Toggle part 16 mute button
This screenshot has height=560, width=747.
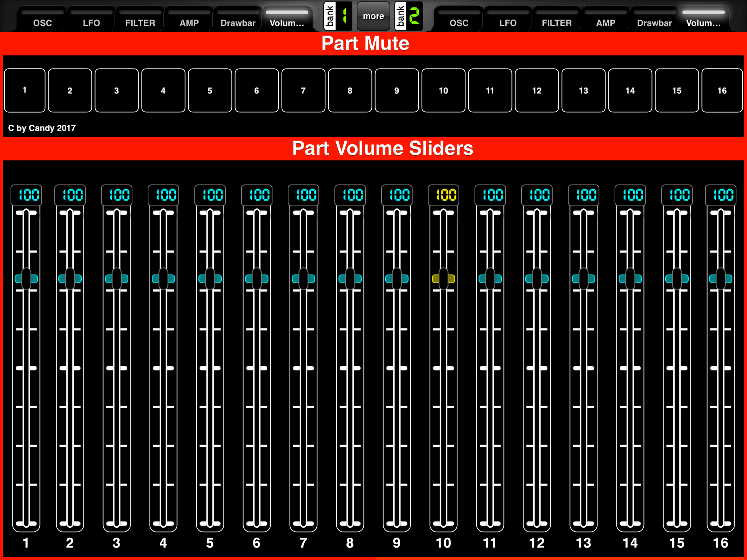[x=722, y=90]
